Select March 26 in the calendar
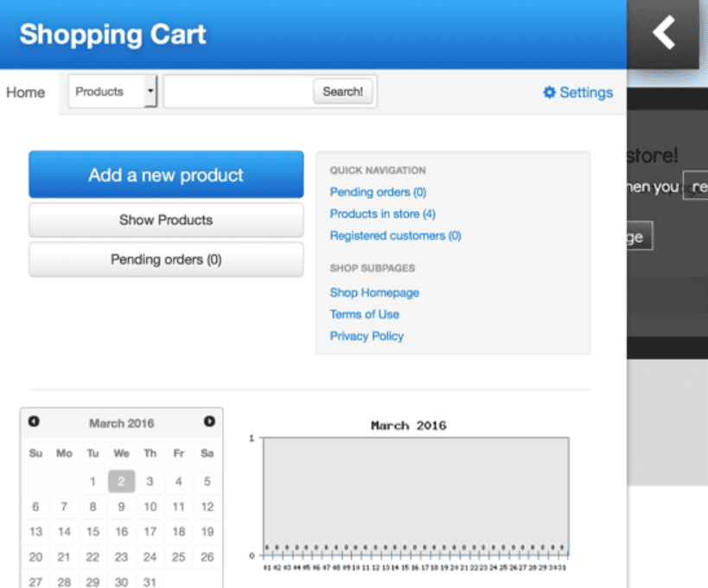Screen dimensions: 708x588 point(207,557)
